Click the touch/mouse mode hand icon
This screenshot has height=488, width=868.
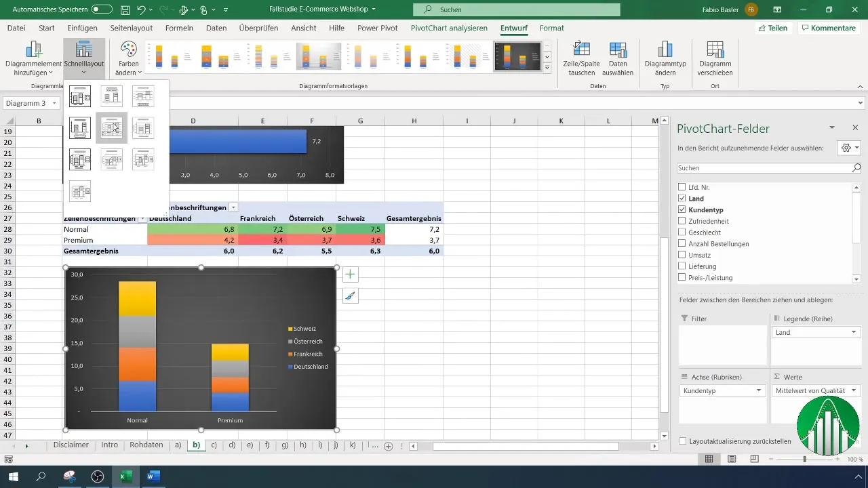coord(203,10)
